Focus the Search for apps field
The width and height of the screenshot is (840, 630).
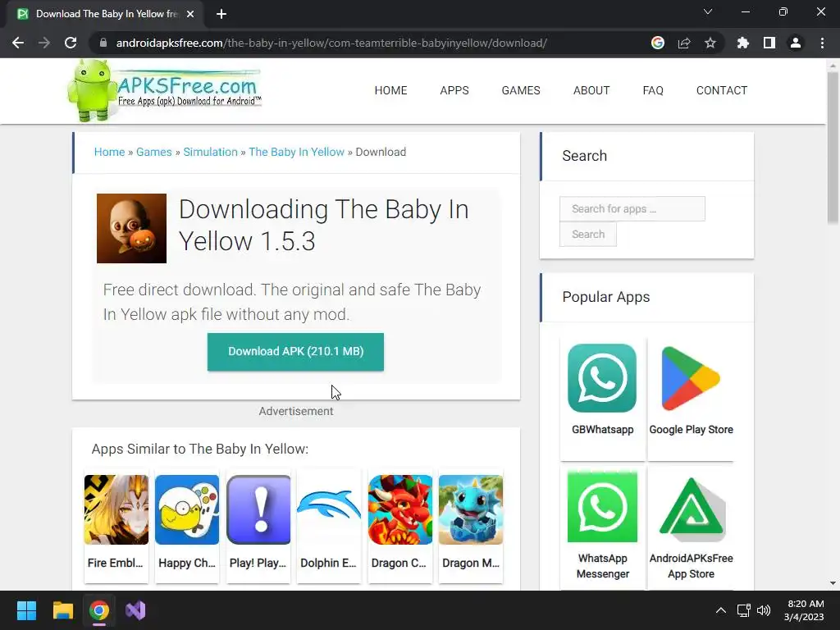pyautogui.click(x=632, y=209)
